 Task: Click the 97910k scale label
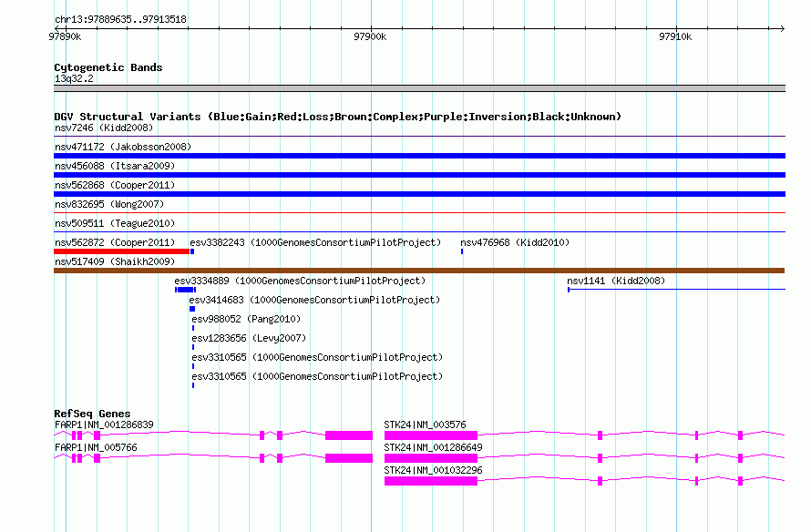pyautogui.click(x=675, y=36)
